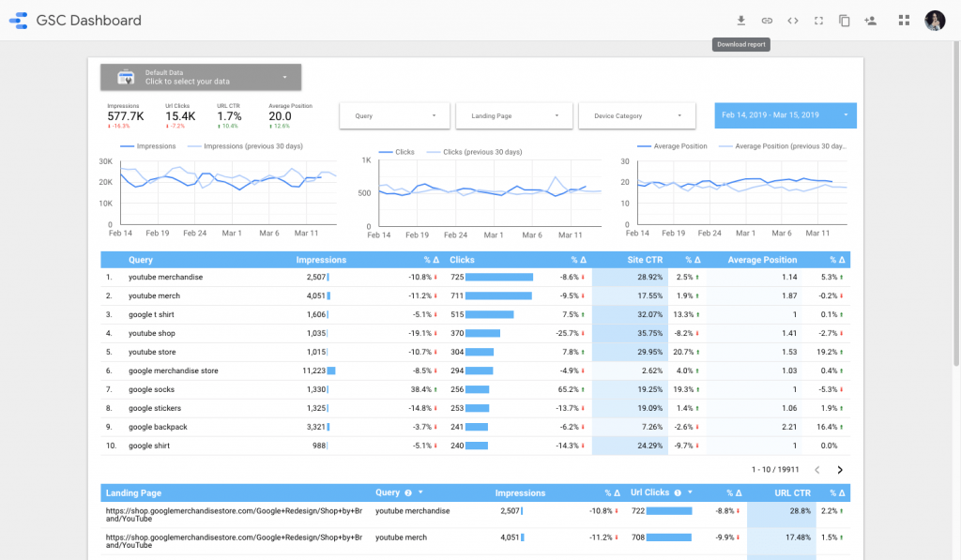The image size is (961, 560).
Task: Sort lower table by URL CTR
Action: [792, 493]
